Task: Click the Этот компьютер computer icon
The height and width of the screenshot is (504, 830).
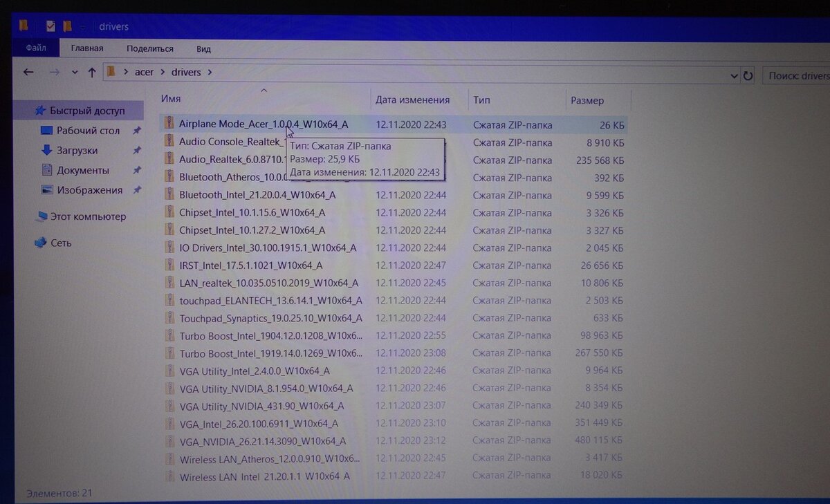Action: tap(41, 217)
